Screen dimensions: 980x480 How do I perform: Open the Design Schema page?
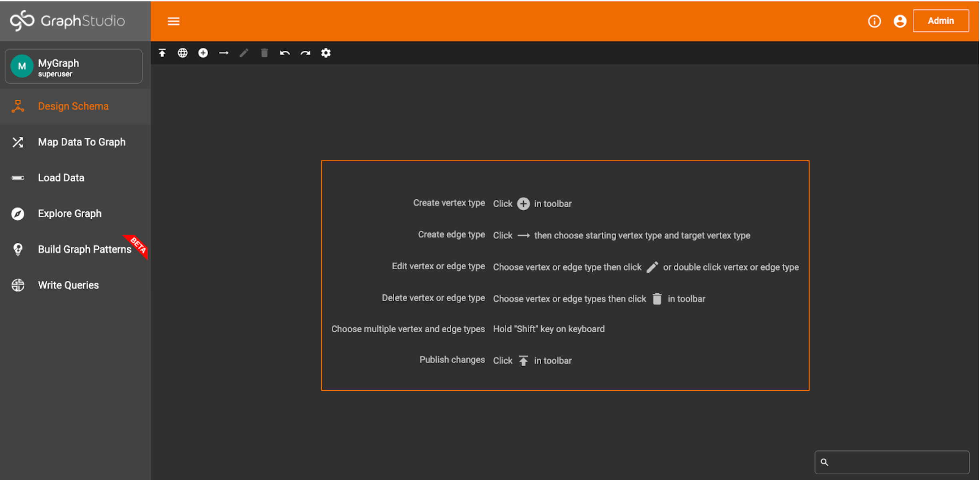tap(73, 106)
